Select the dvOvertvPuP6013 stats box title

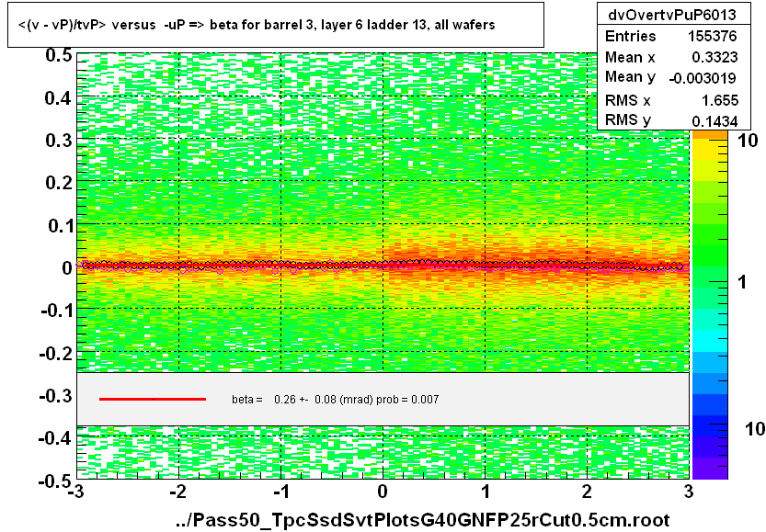(671, 15)
